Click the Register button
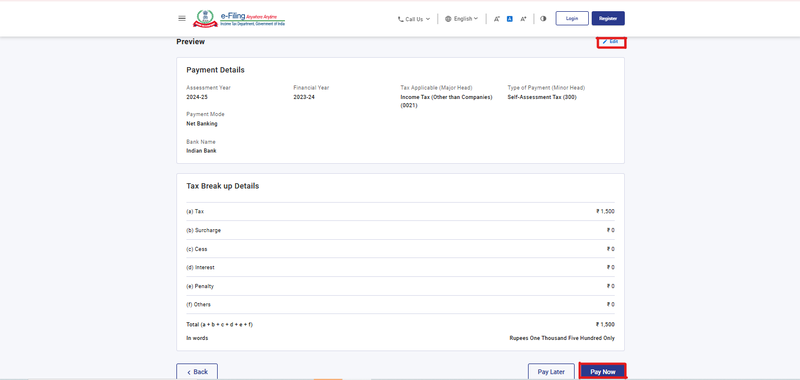 pos(608,18)
